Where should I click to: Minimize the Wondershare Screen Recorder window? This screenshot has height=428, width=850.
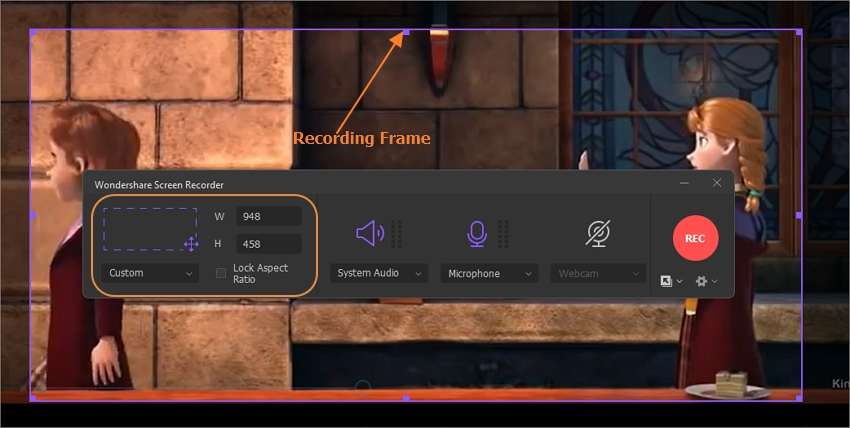pyautogui.click(x=685, y=183)
